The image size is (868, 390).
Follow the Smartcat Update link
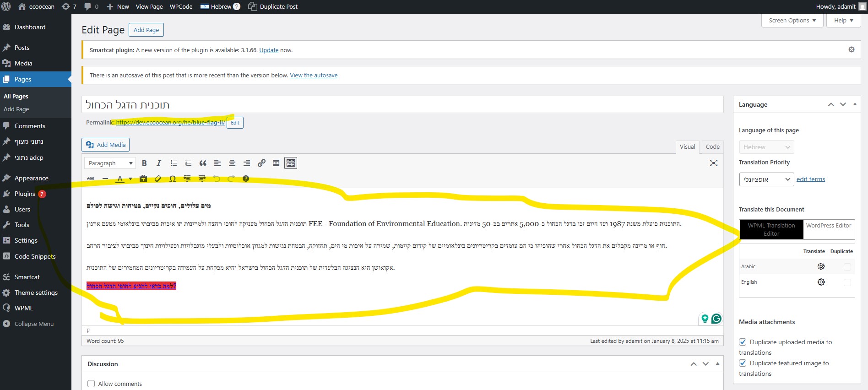(x=269, y=50)
